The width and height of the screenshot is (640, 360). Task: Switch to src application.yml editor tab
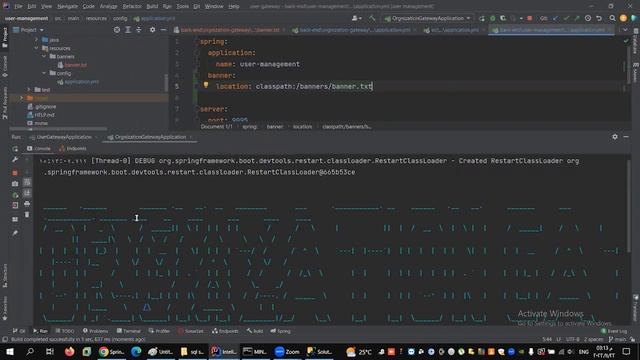pos(454,30)
